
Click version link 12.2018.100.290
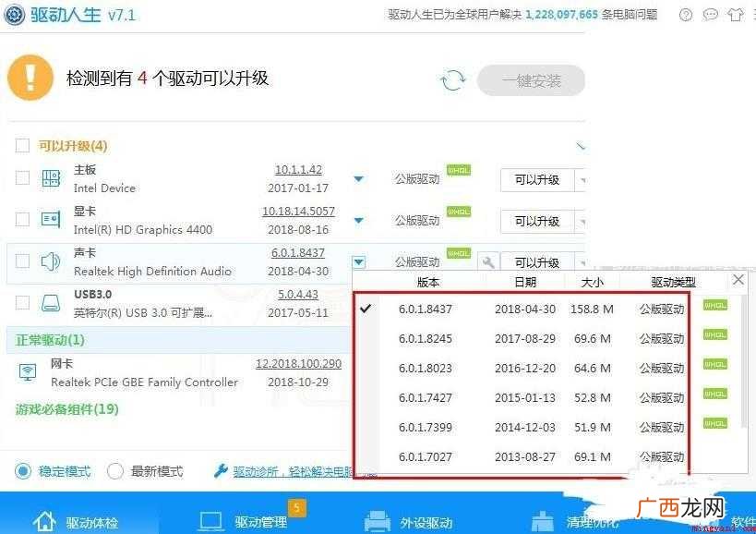point(298,364)
